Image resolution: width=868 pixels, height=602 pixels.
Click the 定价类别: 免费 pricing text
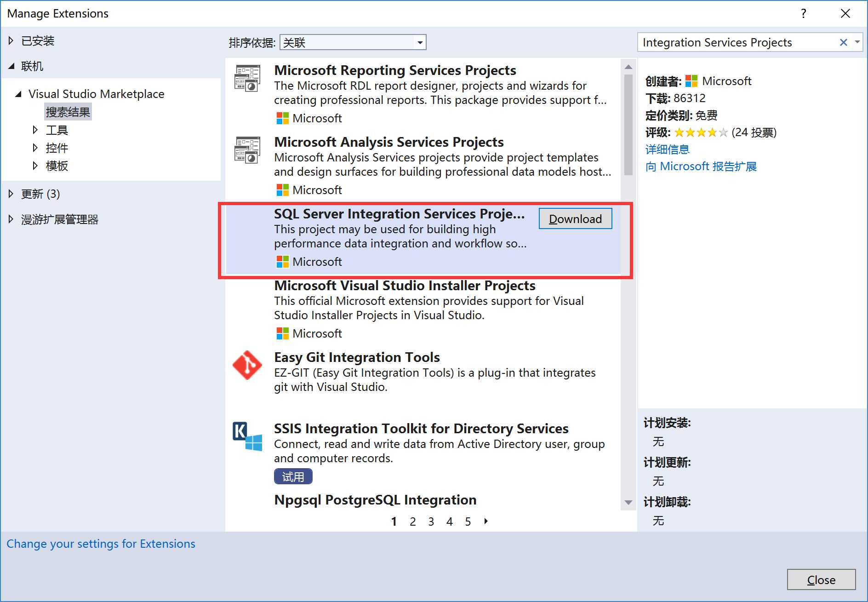point(681,115)
